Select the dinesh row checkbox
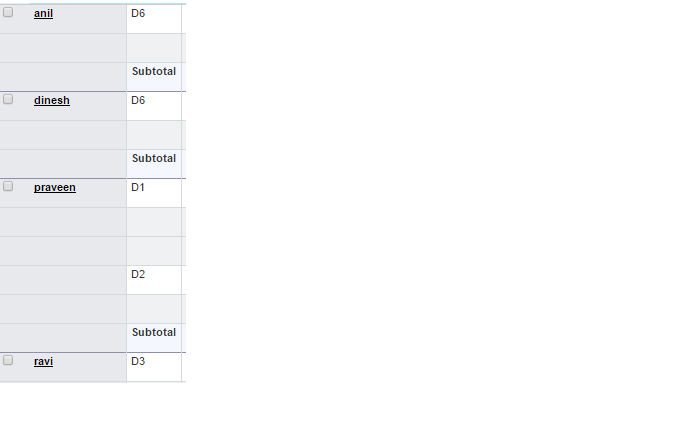This screenshot has height=438, width=685. [x=8, y=100]
